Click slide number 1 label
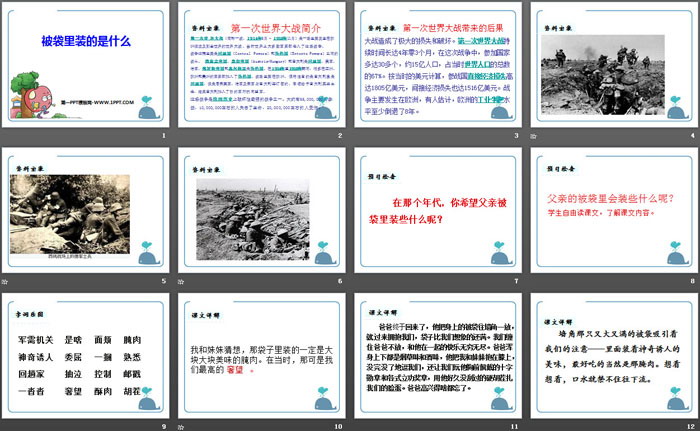Image resolution: width=700 pixels, height=431 pixels. point(164,135)
